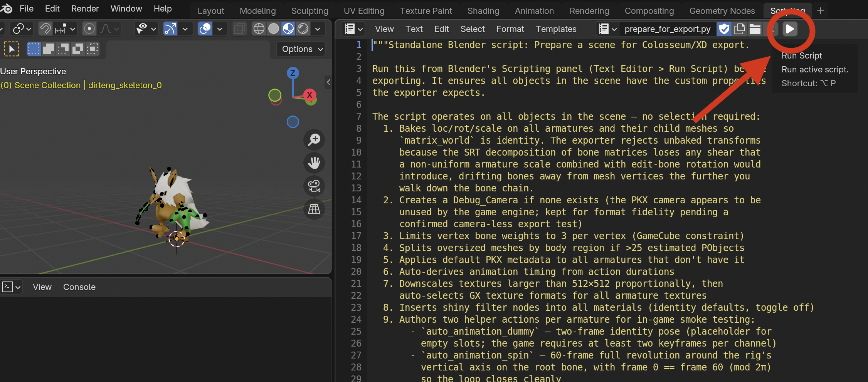Open the Python Console's View menu

42,287
